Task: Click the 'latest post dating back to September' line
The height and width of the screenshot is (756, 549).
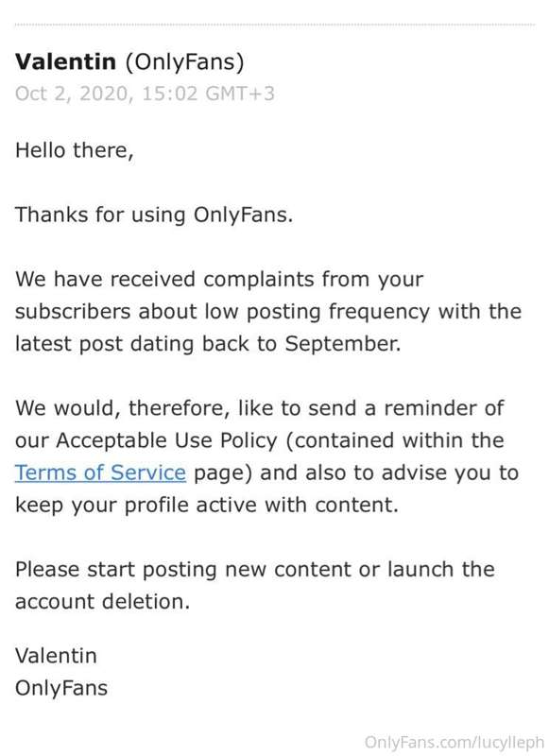Action: click(x=208, y=344)
